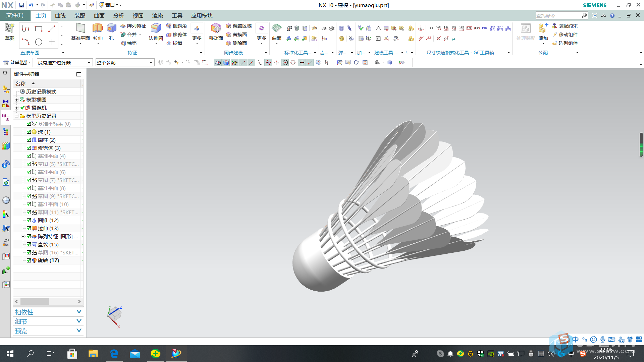Select the 基准平面 datum plane tool
The image size is (644, 362).
80,32
